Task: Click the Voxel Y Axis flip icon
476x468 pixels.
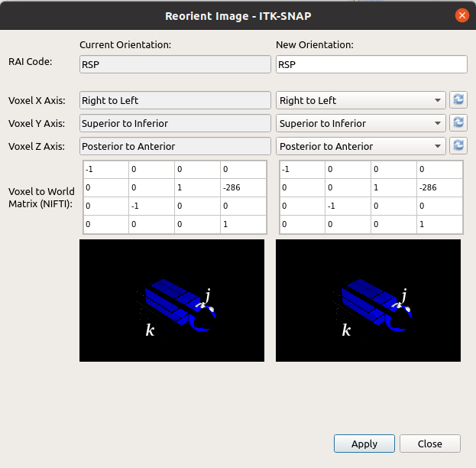Action: click(x=458, y=123)
